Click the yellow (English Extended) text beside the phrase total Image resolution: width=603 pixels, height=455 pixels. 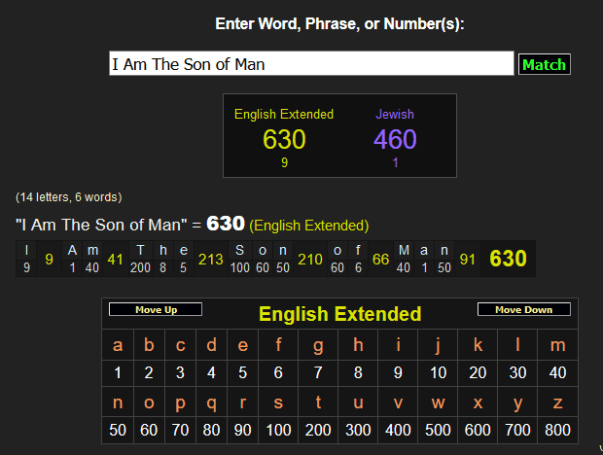click(309, 225)
